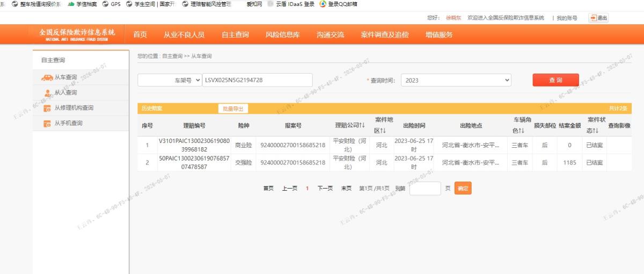644x274 pixels.
Task: Open 学生空间 bookmark
Action: point(150,4)
